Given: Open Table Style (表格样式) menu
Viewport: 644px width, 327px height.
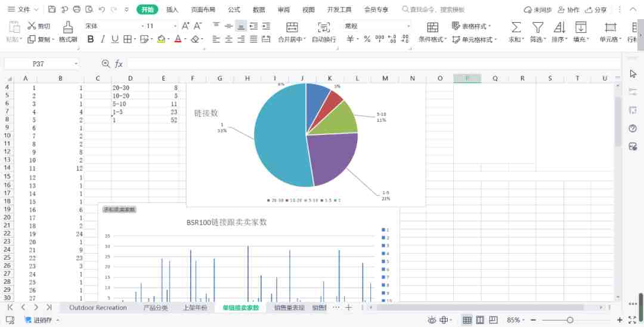Looking at the screenshot, I should [x=472, y=26].
